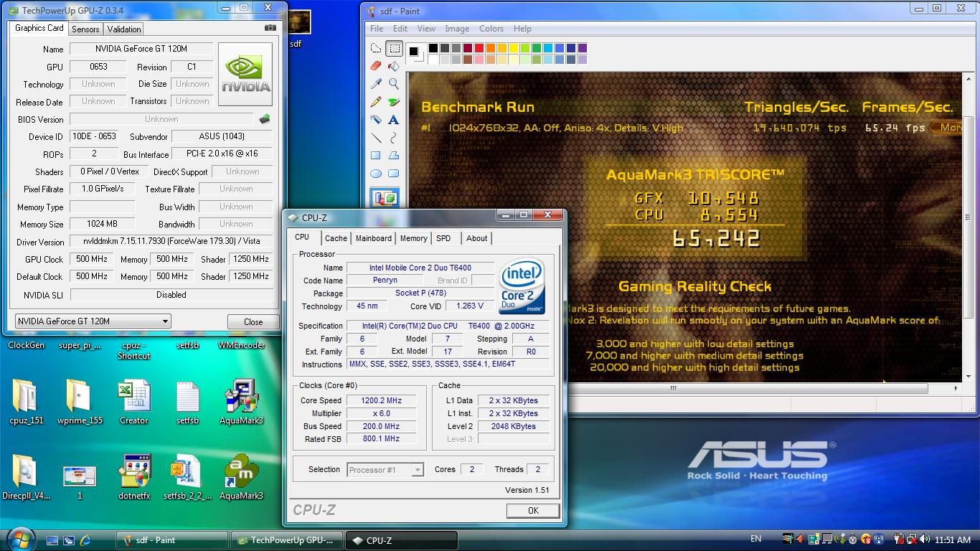Pick the white swatch in Paint palette
This screenshot has height=551, width=980.
point(433,60)
